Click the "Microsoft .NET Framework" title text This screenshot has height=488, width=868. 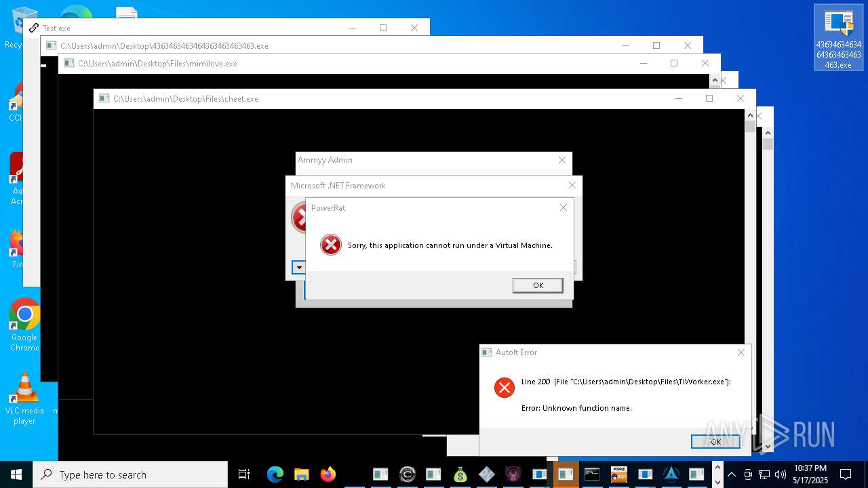coord(338,185)
